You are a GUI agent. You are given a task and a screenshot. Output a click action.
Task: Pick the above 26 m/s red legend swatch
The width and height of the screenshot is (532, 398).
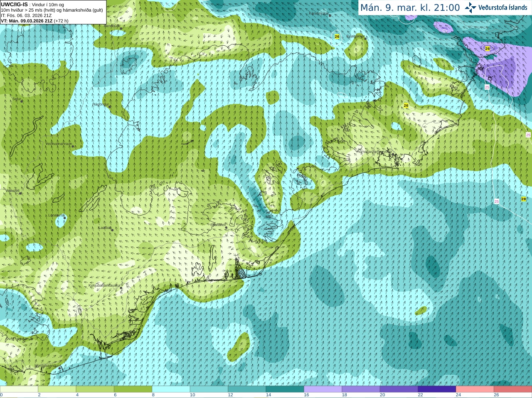(x=513, y=389)
